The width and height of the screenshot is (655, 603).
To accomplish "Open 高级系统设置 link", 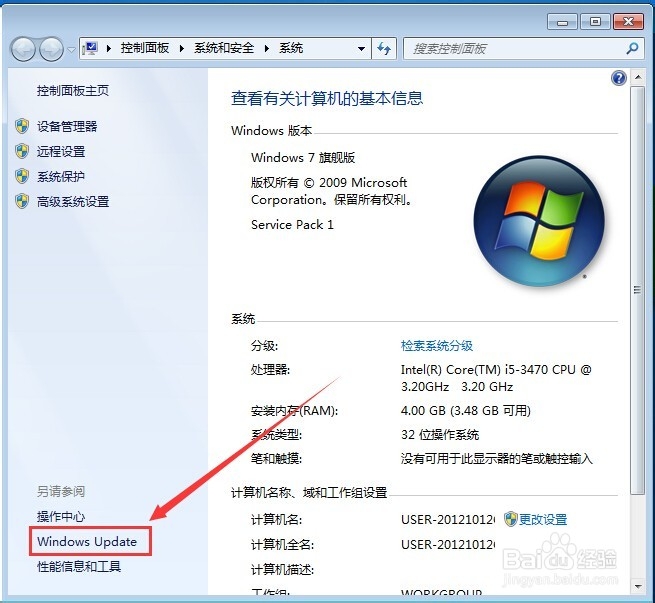I will coord(73,202).
